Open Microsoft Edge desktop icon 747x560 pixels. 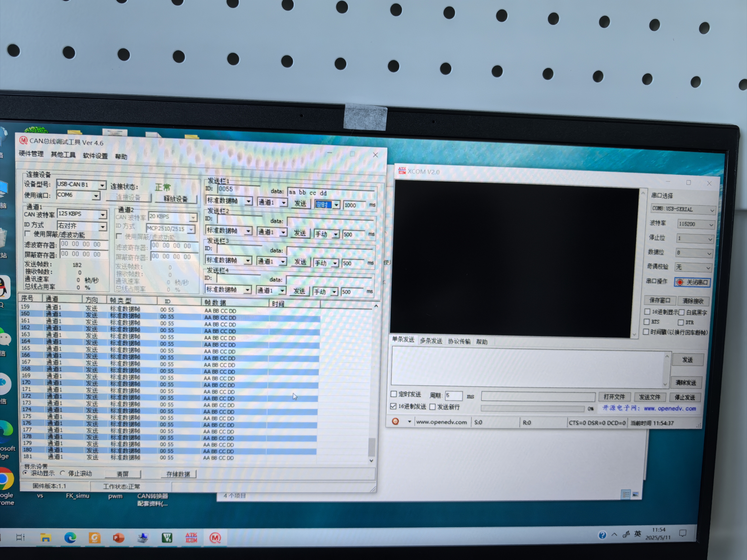tap(6, 431)
